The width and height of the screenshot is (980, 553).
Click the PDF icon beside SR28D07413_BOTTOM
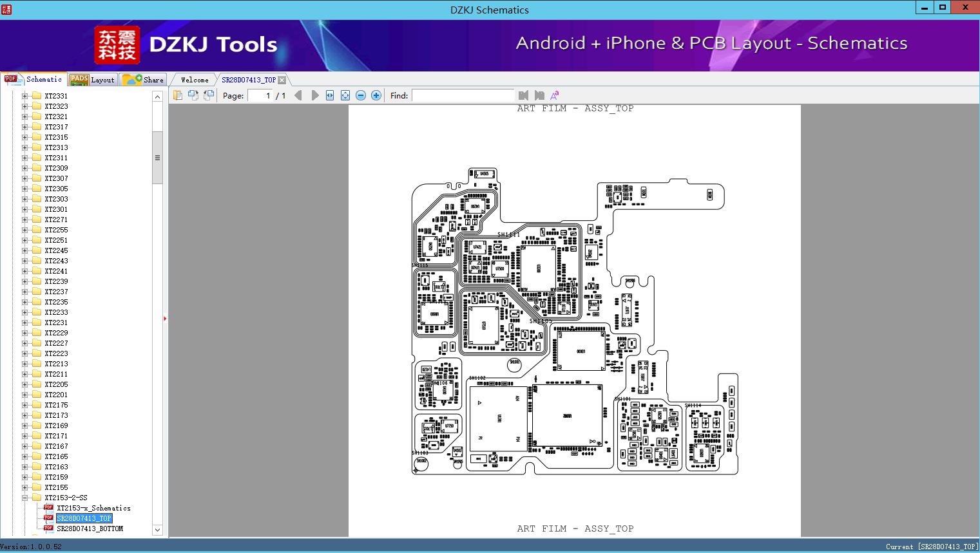pos(48,529)
